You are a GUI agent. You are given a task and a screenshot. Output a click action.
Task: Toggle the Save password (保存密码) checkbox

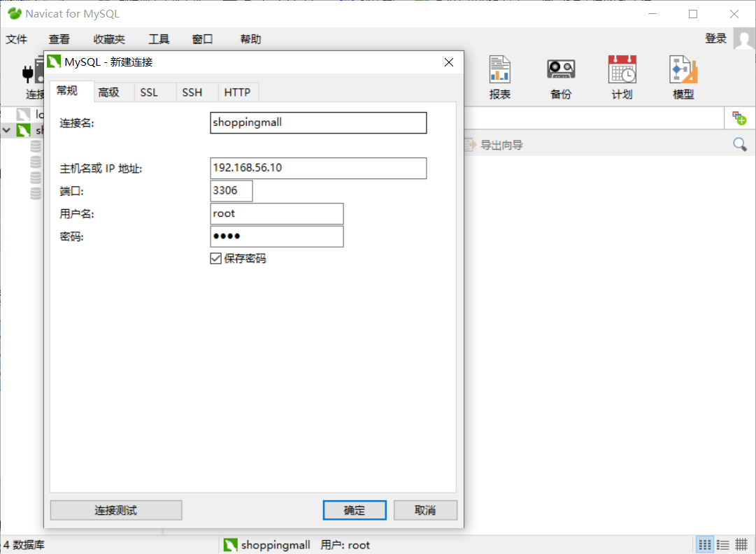[215, 258]
